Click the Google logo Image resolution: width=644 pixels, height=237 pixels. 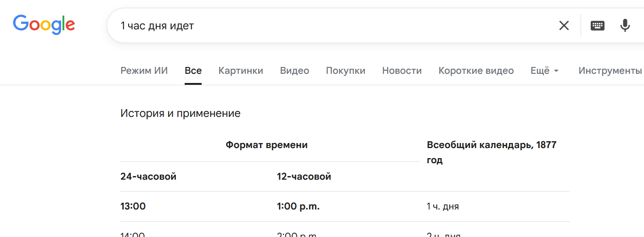pos(44,25)
